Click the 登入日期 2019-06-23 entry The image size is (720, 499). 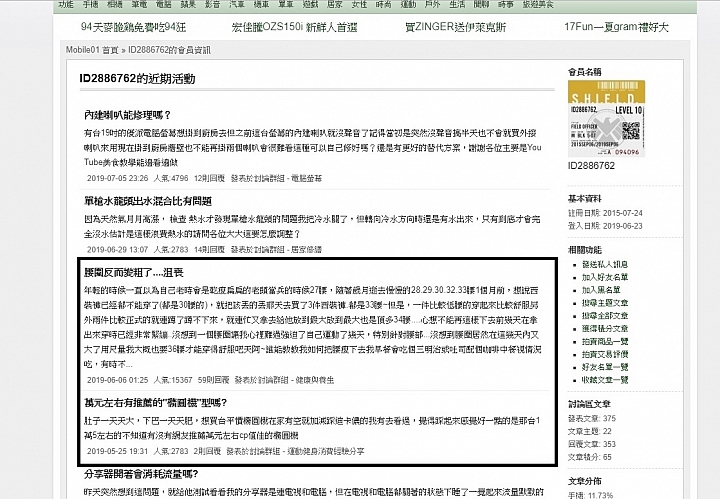coord(605,226)
